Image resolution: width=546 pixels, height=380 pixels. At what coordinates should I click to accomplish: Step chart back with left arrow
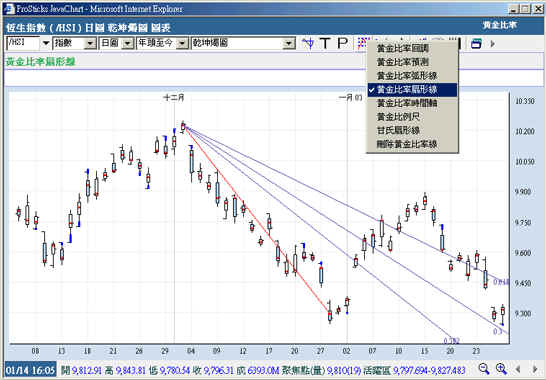(x=518, y=369)
